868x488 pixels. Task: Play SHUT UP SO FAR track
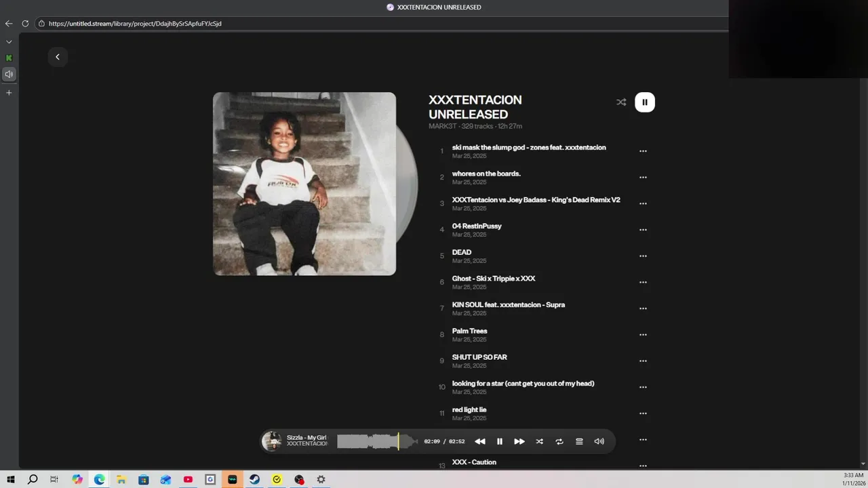[x=479, y=357]
